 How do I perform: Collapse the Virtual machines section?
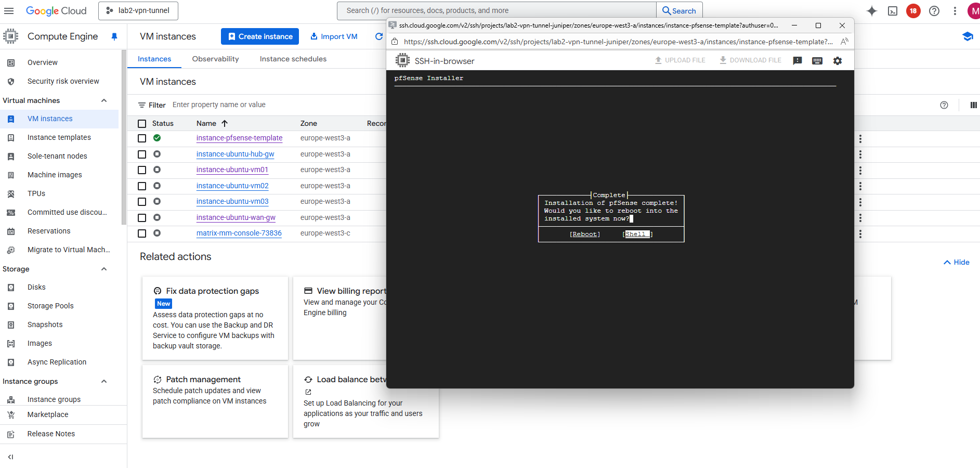point(104,100)
